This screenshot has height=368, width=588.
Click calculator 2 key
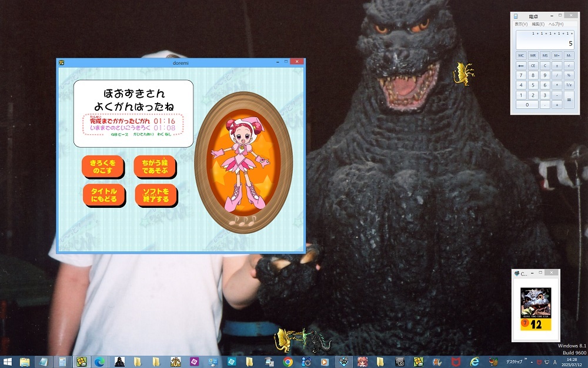[533, 95]
